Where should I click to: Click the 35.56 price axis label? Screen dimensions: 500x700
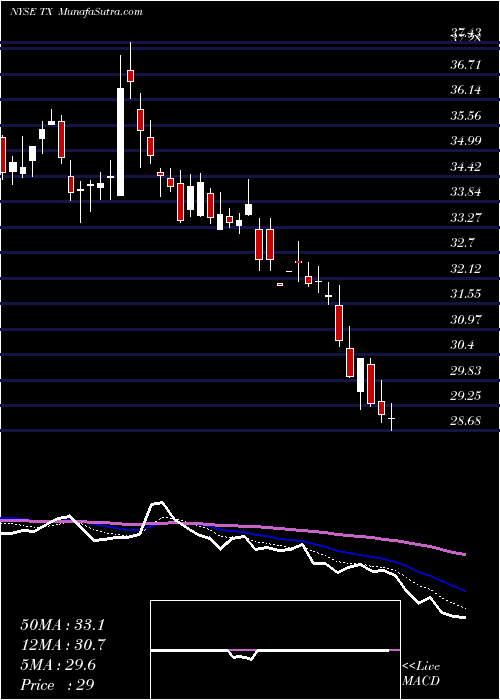466,116
